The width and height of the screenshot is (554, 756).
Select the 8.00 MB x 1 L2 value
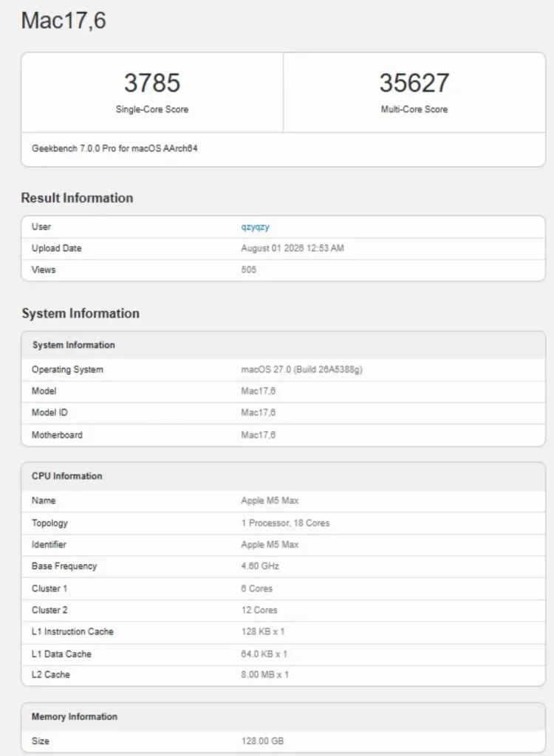pos(265,675)
